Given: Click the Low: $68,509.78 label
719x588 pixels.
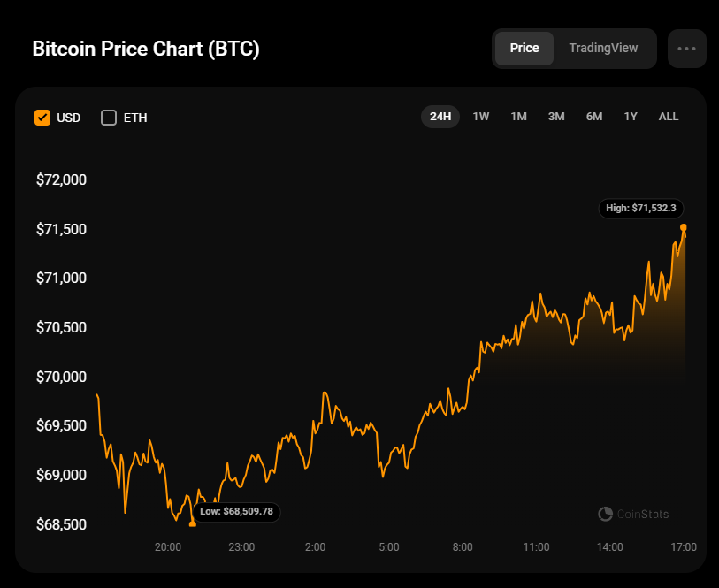Looking at the screenshot, I should 235,511.
